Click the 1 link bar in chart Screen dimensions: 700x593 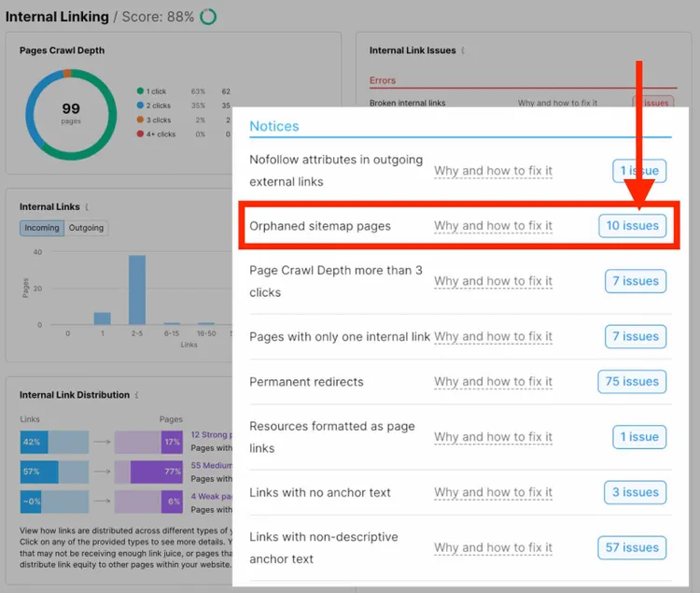point(103,318)
